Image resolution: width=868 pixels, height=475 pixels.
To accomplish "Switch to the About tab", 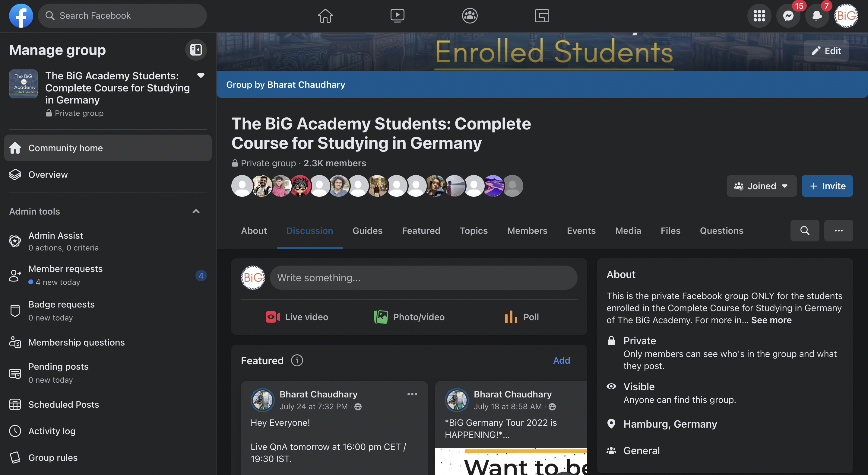I will click(x=254, y=231).
